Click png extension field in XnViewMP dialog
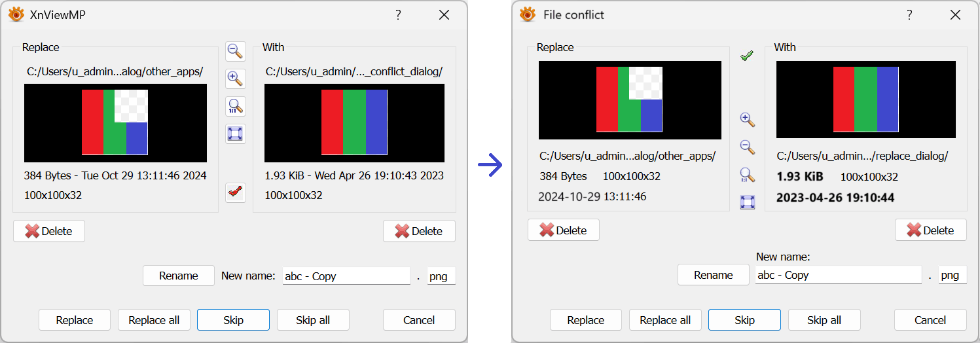 [441, 276]
